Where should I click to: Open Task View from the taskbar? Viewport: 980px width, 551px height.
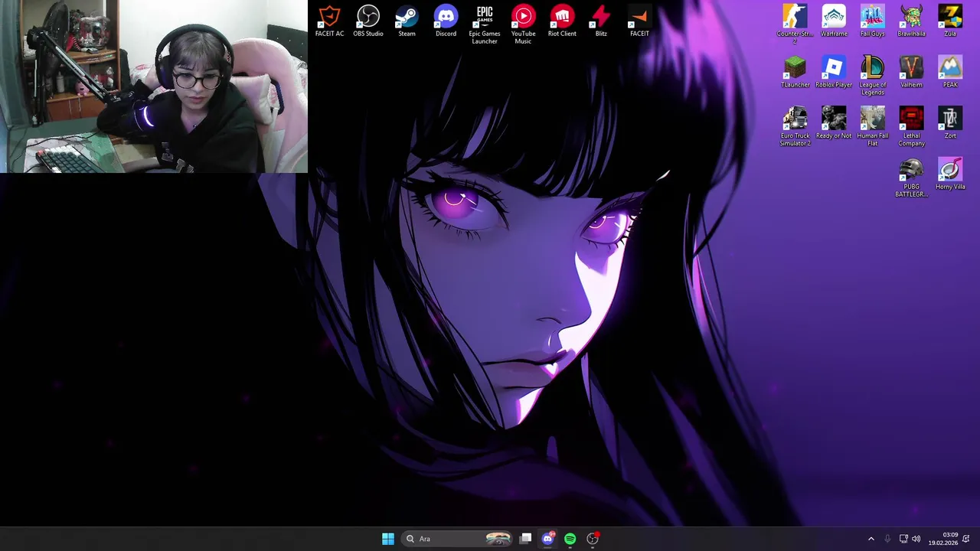coord(525,539)
